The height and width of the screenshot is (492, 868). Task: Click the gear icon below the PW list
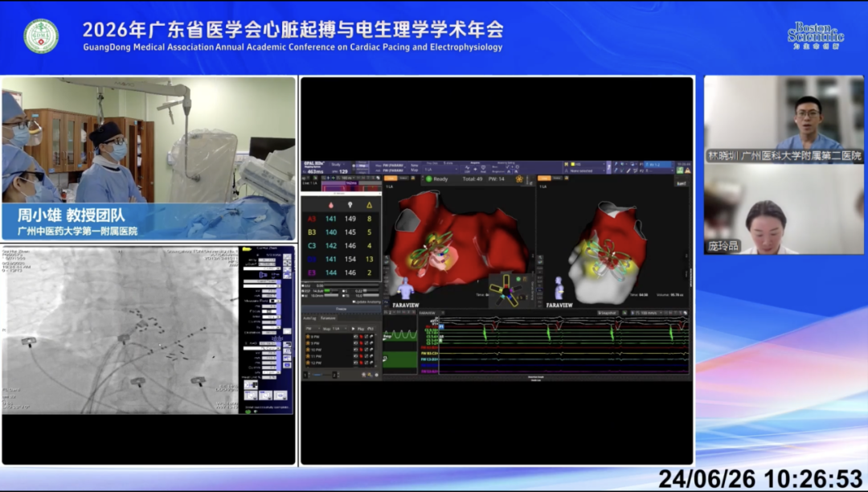(x=376, y=375)
